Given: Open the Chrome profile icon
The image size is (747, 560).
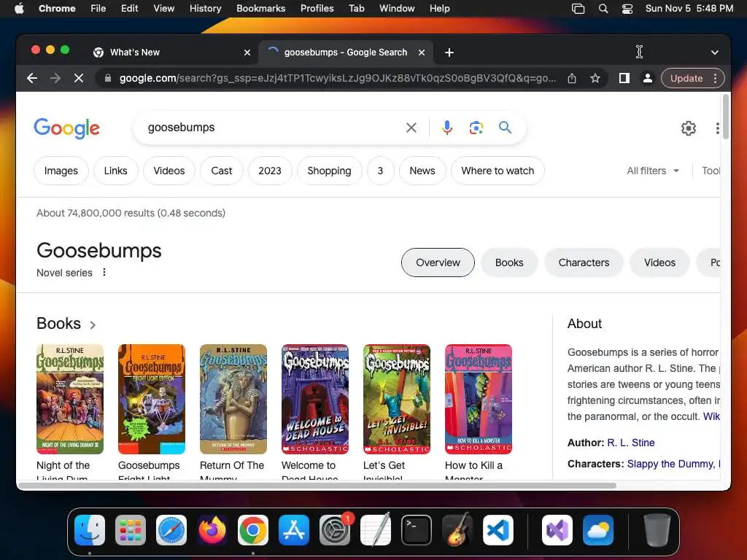Looking at the screenshot, I should point(648,78).
